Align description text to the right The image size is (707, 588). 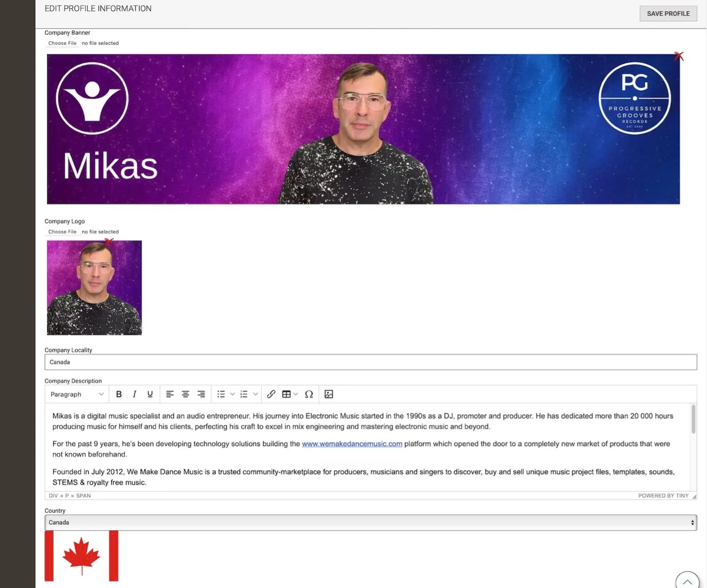(201, 394)
